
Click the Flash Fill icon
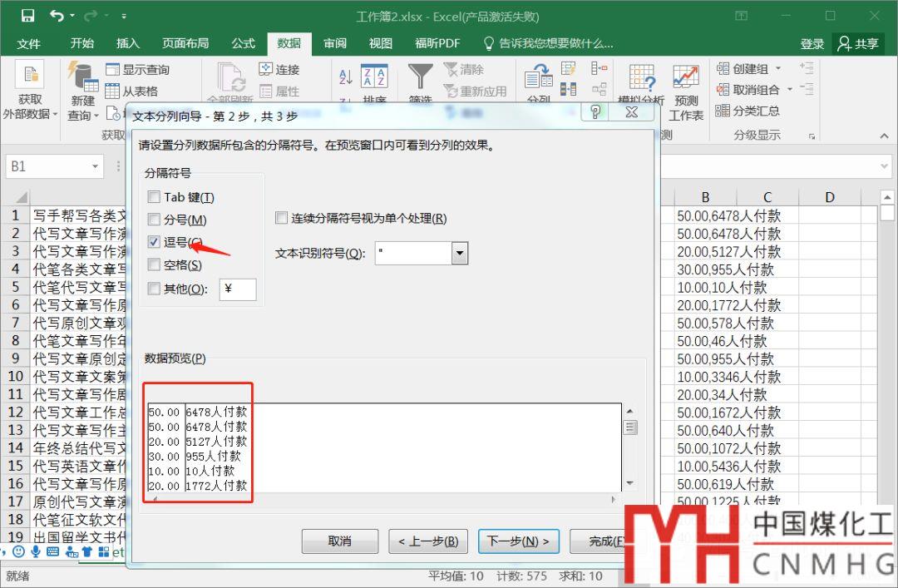click(568, 69)
